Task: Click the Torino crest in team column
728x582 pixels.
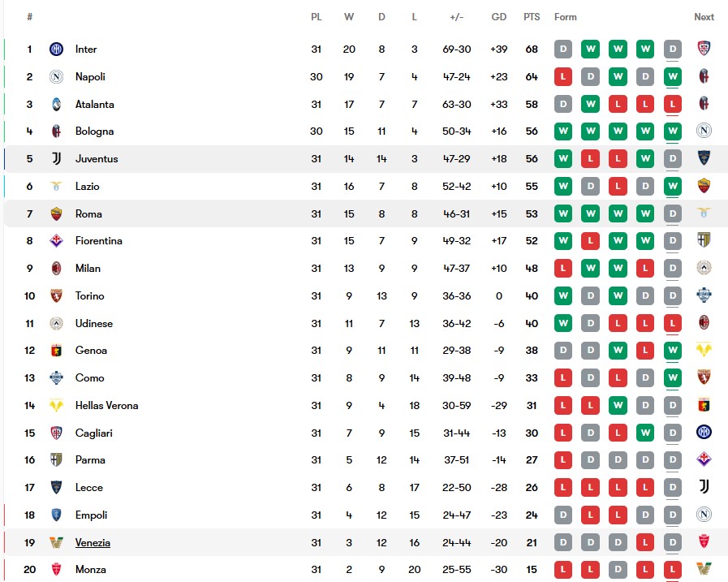Action: tap(56, 296)
